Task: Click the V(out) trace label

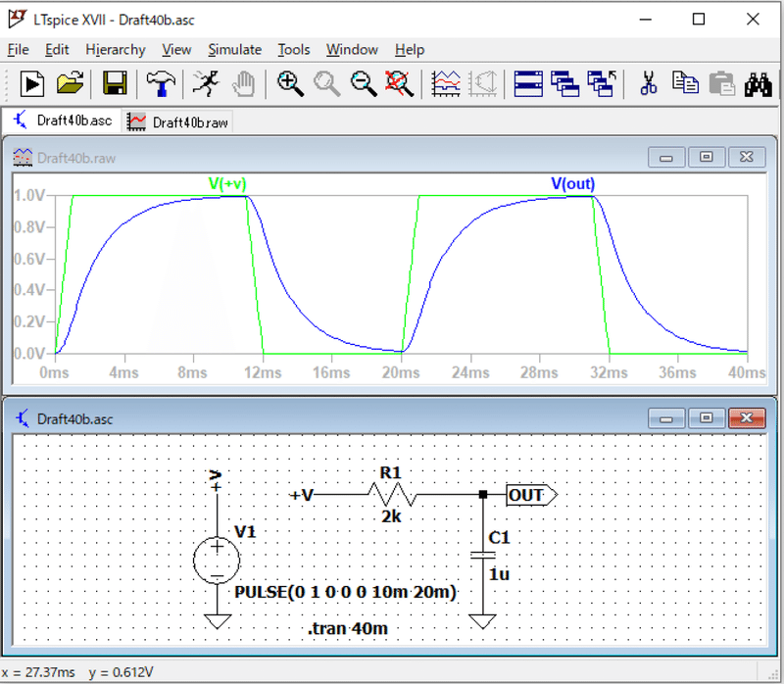Action: click(573, 183)
